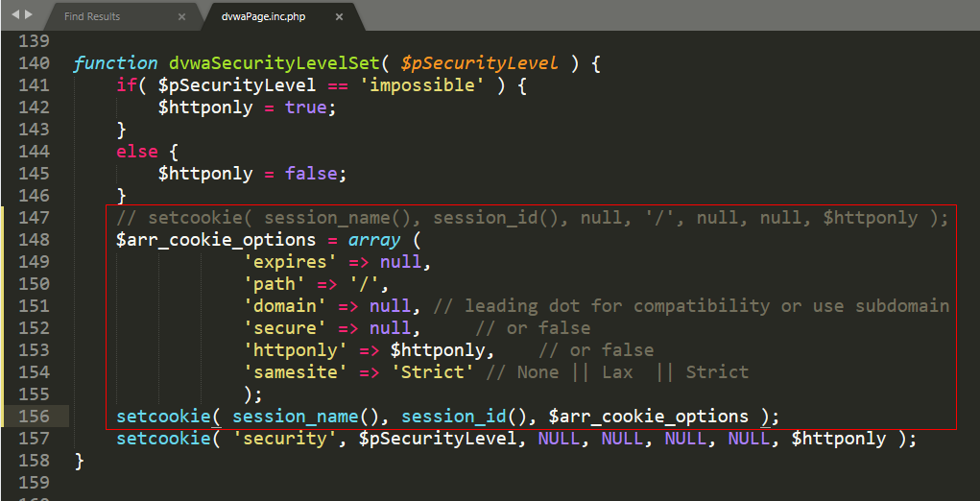Click the 'Strict' string value

[x=433, y=372]
